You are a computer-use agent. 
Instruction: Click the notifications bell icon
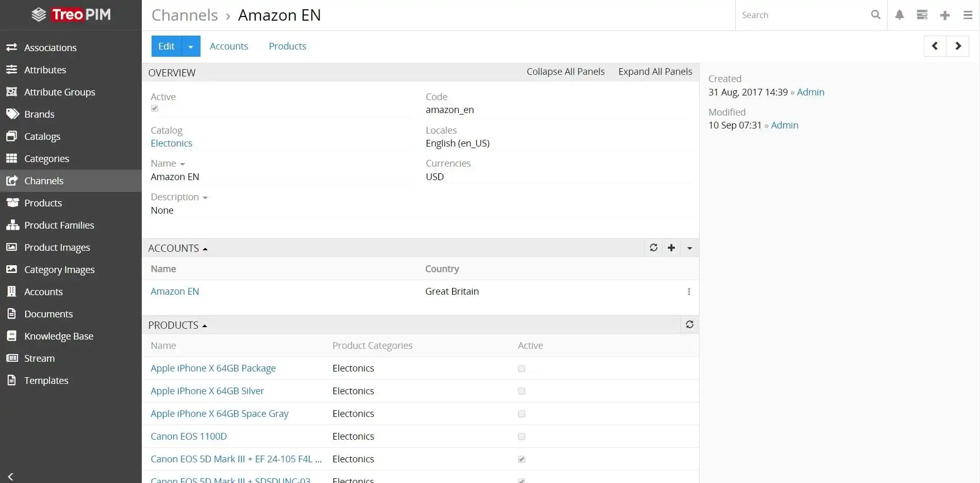899,15
